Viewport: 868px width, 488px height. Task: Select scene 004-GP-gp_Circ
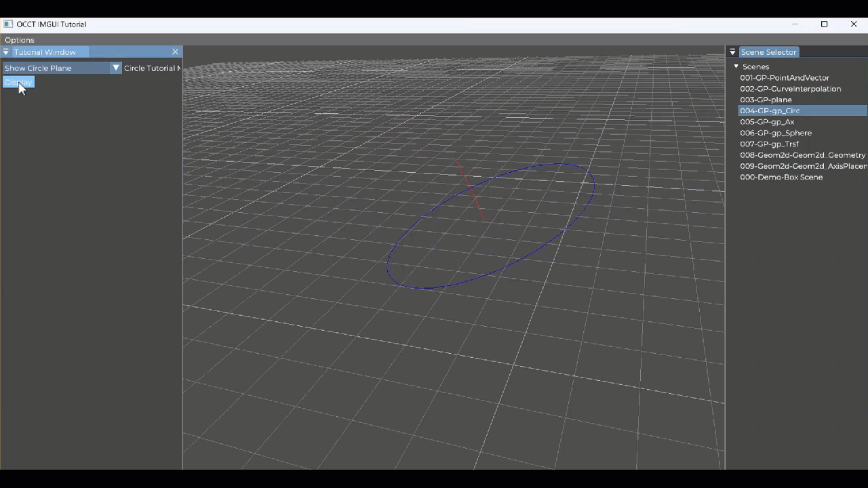click(x=802, y=110)
